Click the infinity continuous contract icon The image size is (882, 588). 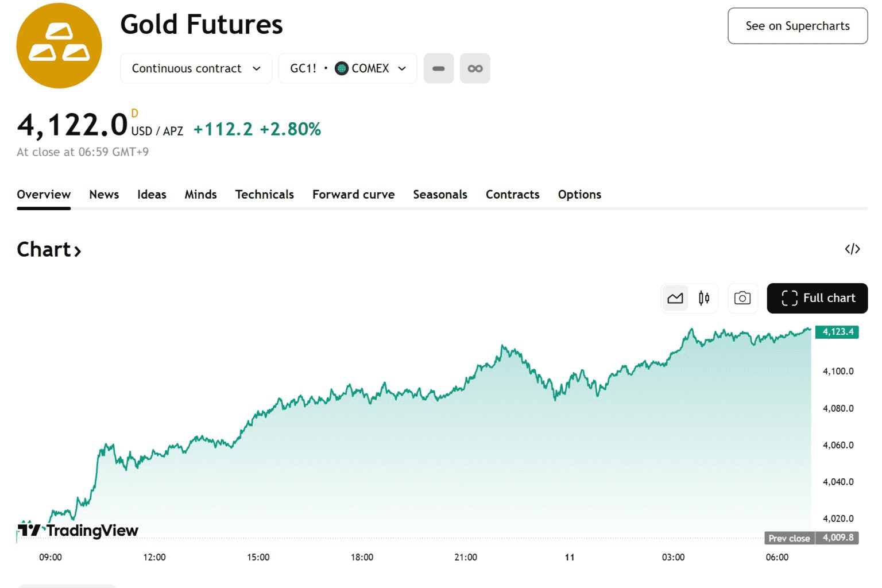click(475, 68)
